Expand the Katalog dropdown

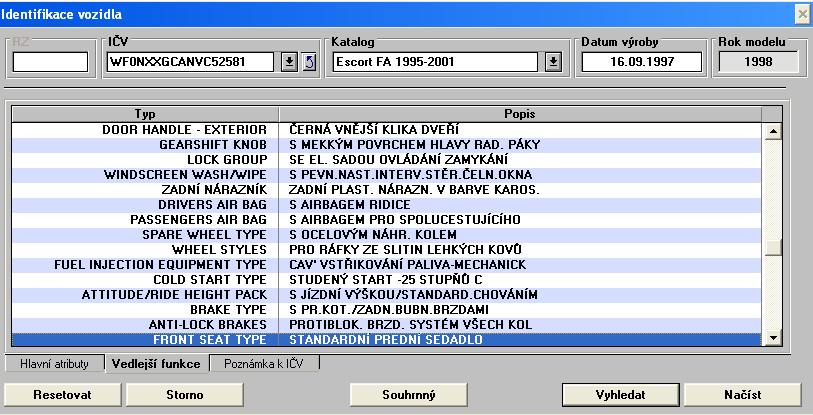pos(553,62)
